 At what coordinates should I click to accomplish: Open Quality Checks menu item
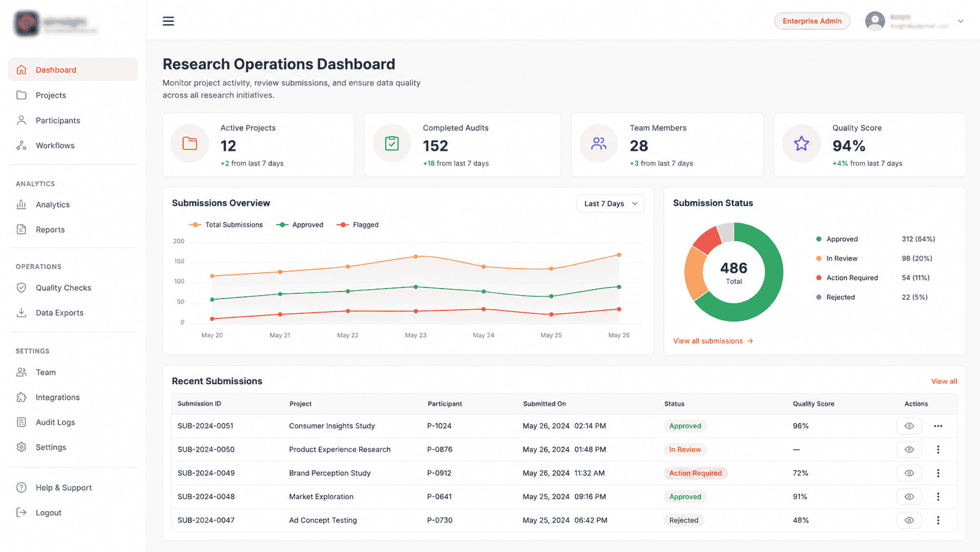[x=73, y=287]
